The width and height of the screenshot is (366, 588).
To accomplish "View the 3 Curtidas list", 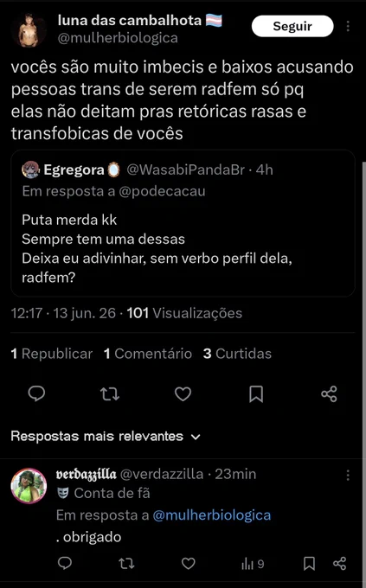I will click(237, 354).
